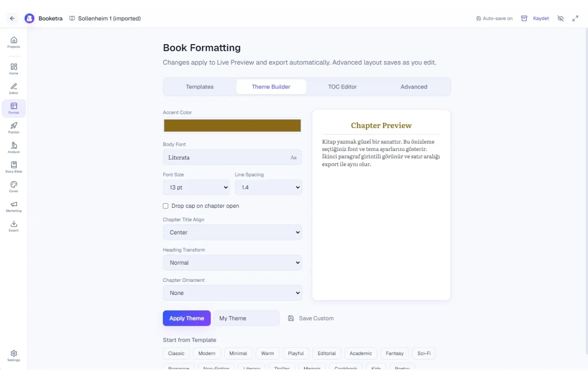Click the Booketra logo icon

tap(29, 18)
